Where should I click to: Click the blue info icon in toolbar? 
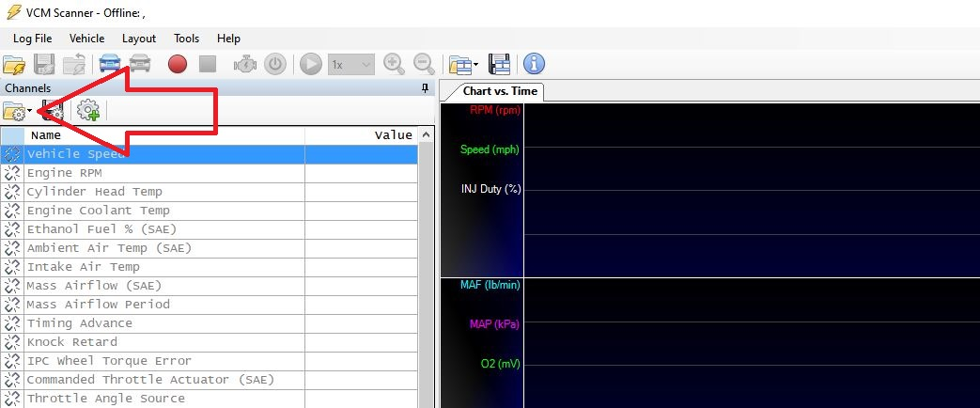coord(534,64)
